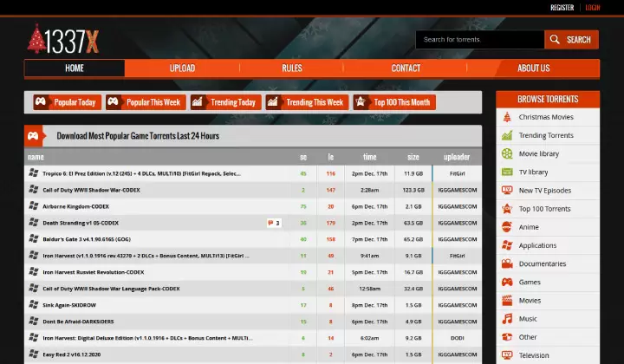Open the ABOUT US navigation tab
The width and height of the screenshot is (624, 364).
[533, 68]
